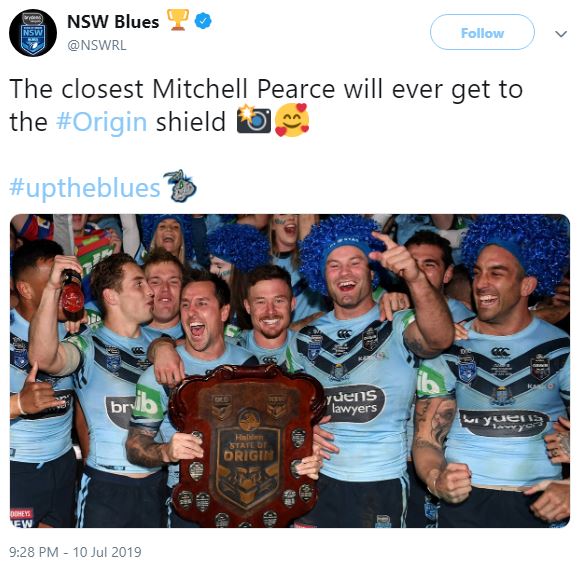Click the camera with flash emoji

click(253, 119)
